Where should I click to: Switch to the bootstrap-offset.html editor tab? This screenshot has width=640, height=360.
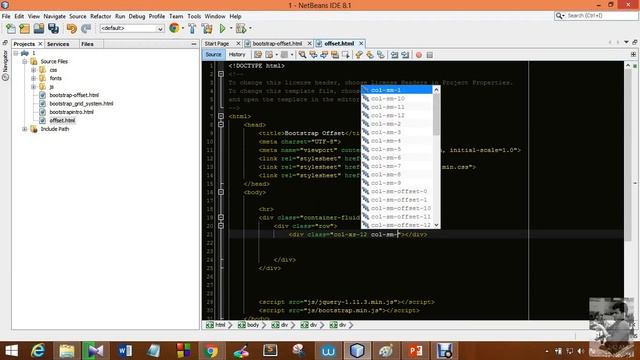click(x=277, y=43)
